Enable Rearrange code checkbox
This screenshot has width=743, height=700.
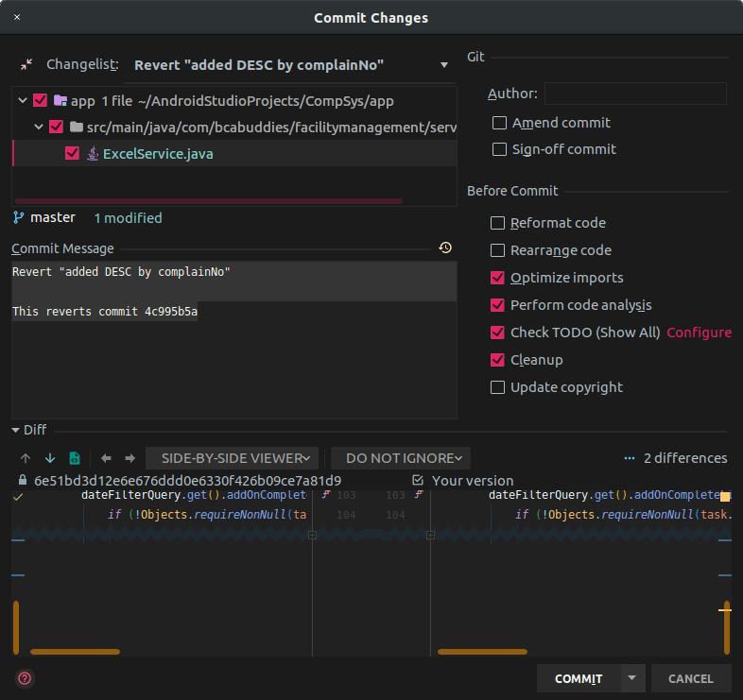pos(497,250)
